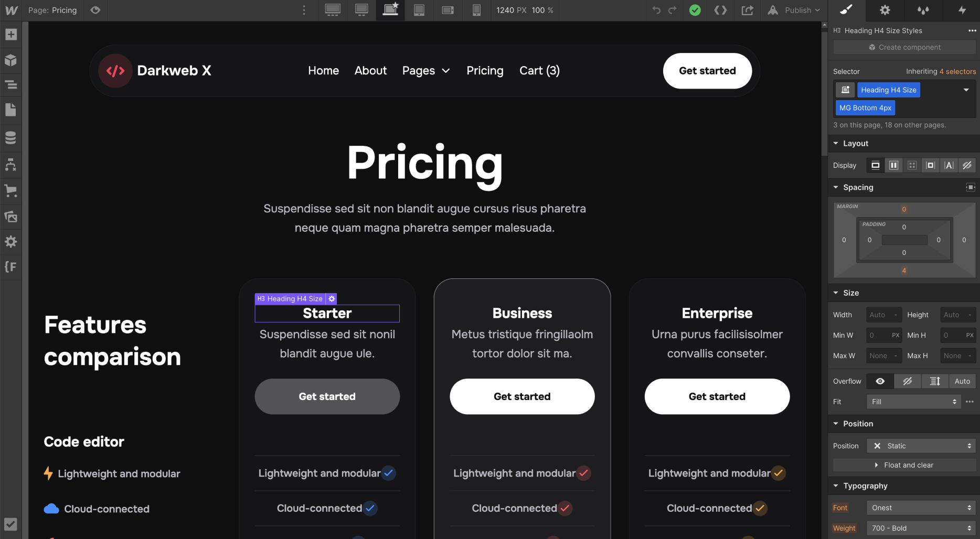Set Display to none
980x539 pixels.
[967, 165]
